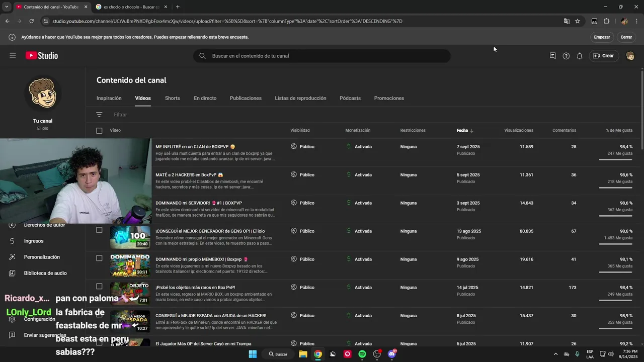Click the browser extension icon beside the bookmark star
The width and height of the screenshot is (644, 362).
594,21
